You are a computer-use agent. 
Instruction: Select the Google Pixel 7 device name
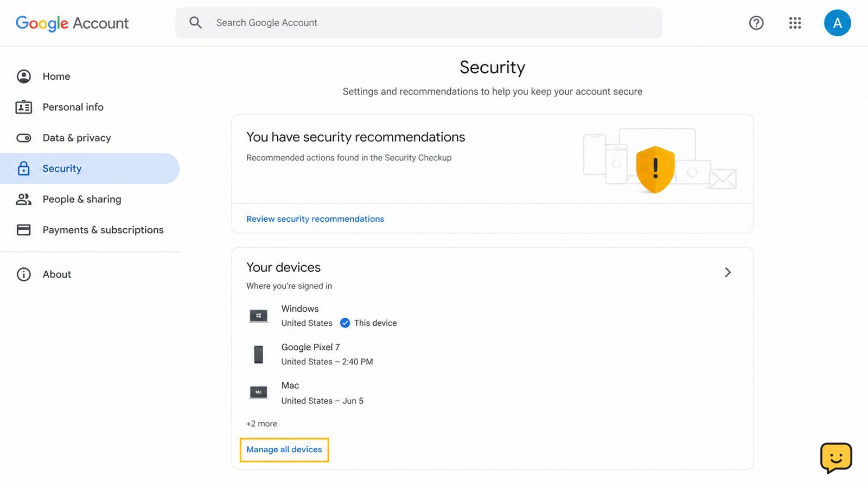[310, 347]
